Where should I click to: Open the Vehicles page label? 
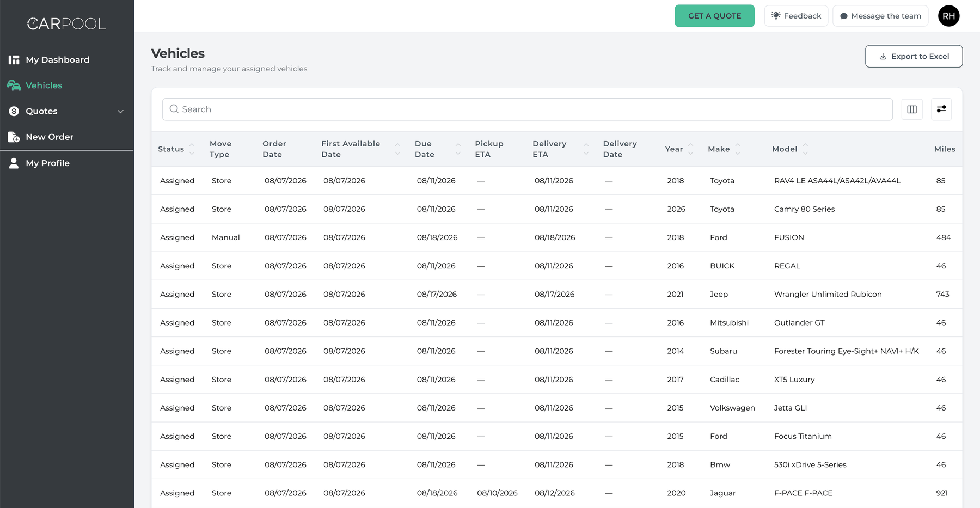pos(44,85)
